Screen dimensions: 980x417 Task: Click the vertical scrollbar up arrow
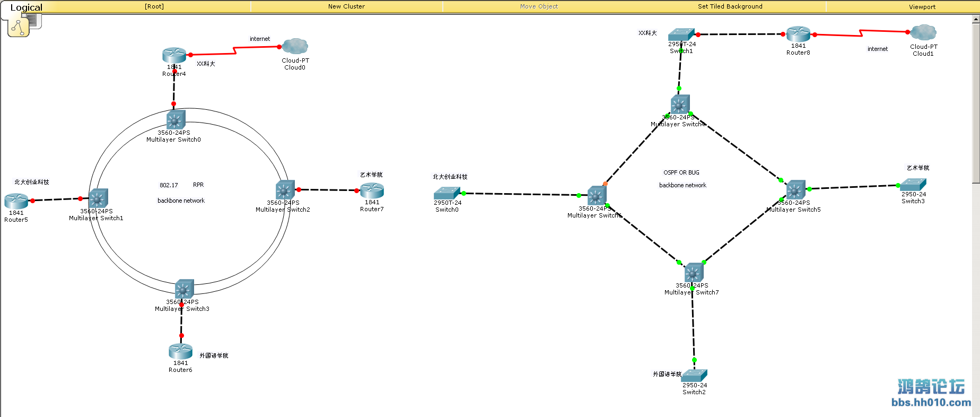pos(976,19)
